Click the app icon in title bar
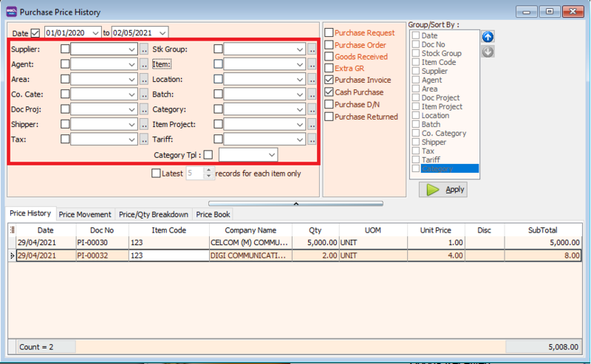Image resolution: width=591 pixels, height=364 pixels. pyautogui.click(x=10, y=12)
